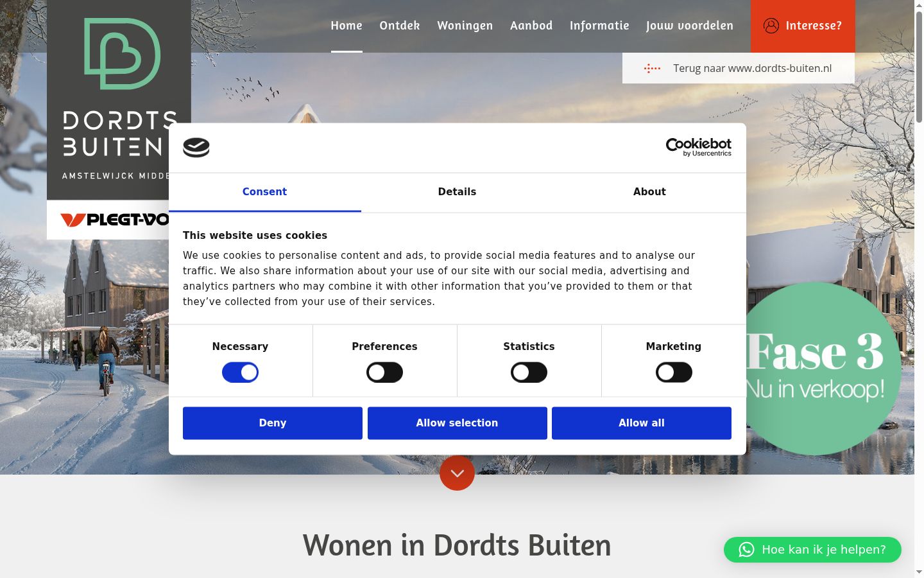Switch to the About tab
924x578 pixels.
click(649, 192)
